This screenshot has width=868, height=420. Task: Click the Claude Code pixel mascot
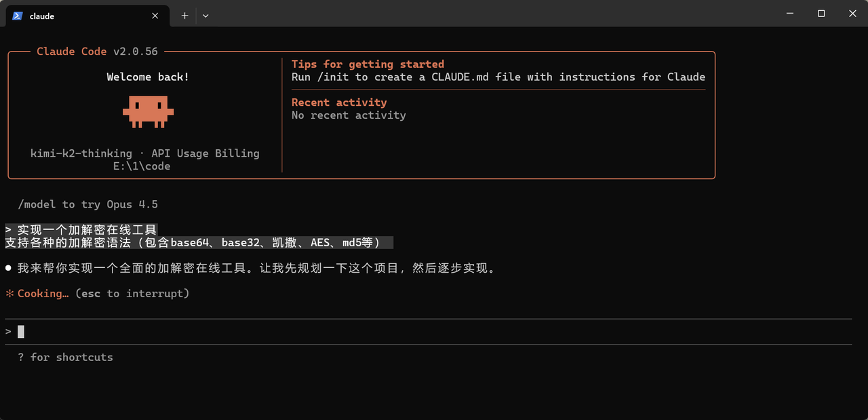click(x=148, y=111)
